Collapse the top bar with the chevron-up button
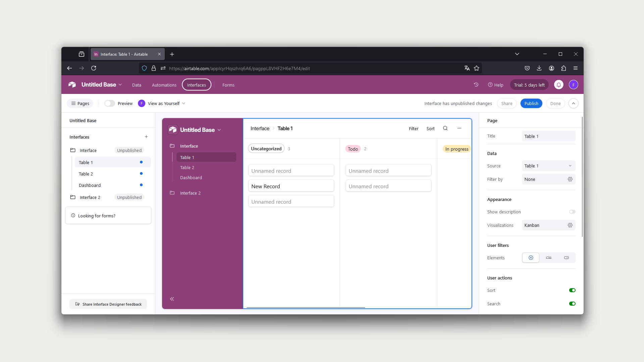Screen dimensions: 644x362 574,103
